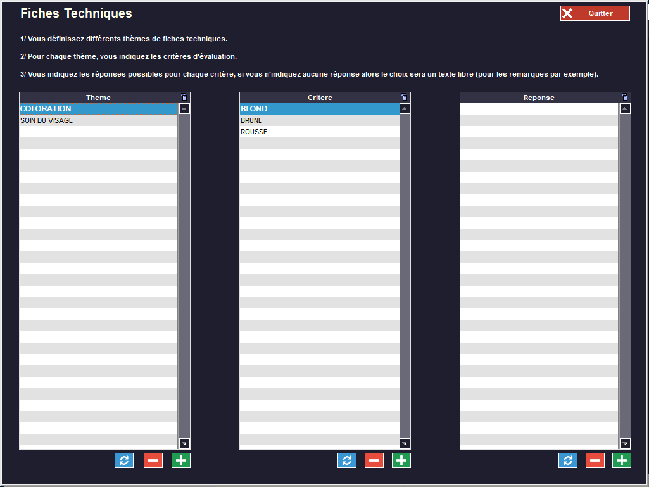Remove the selected theme with red minus
649x487 pixels.
tap(152, 460)
